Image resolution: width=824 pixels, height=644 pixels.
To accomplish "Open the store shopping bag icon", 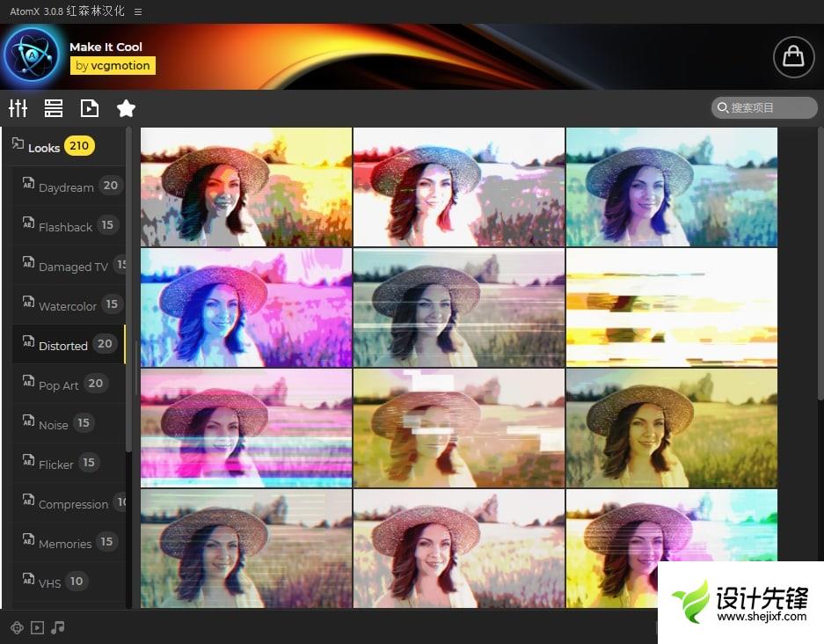I will pos(793,57).
